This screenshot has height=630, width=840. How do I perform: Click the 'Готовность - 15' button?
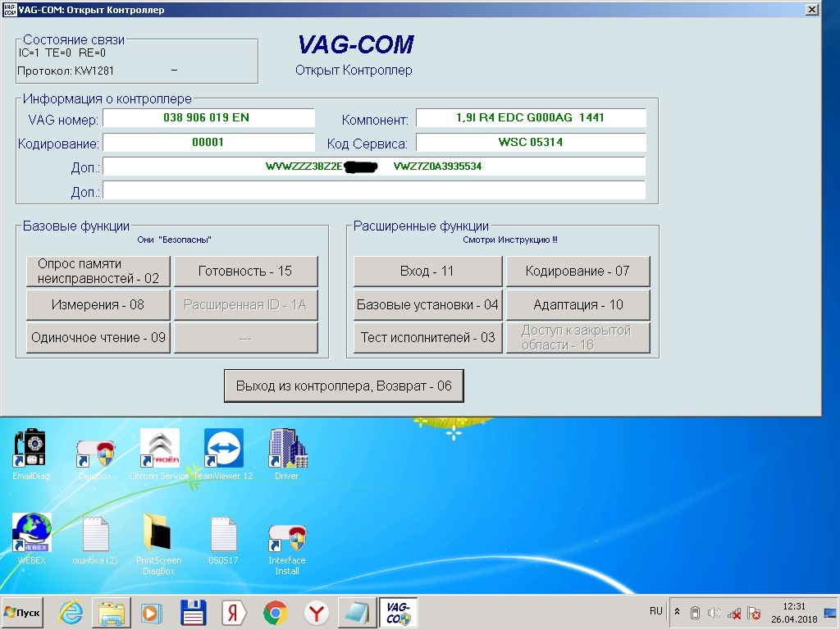pos(246,271)
